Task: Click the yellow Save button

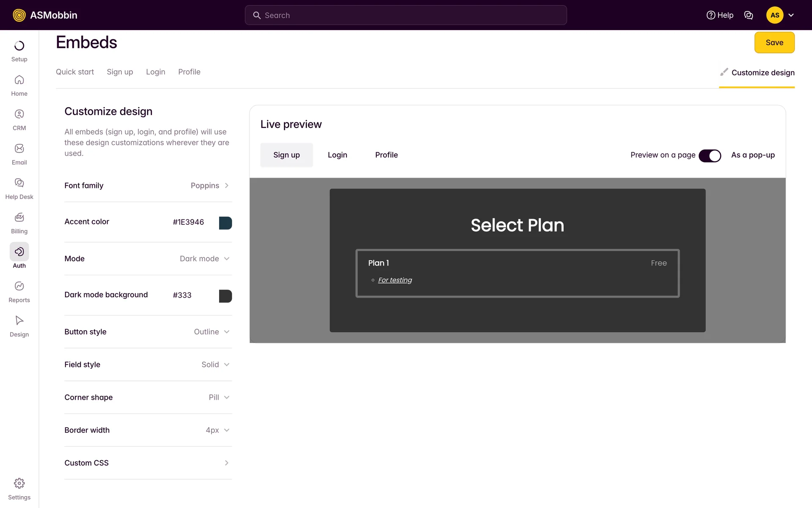Action: tap(774, 42)
